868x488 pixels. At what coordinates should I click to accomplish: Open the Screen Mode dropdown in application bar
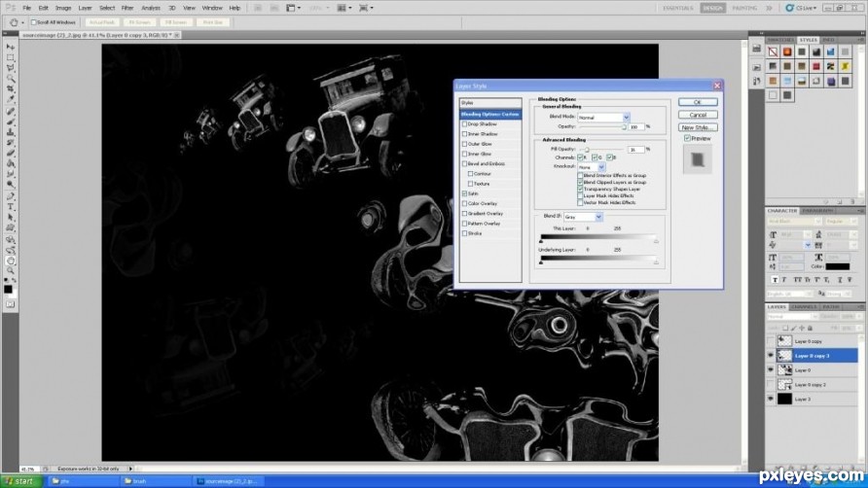[x=366, y=8]
